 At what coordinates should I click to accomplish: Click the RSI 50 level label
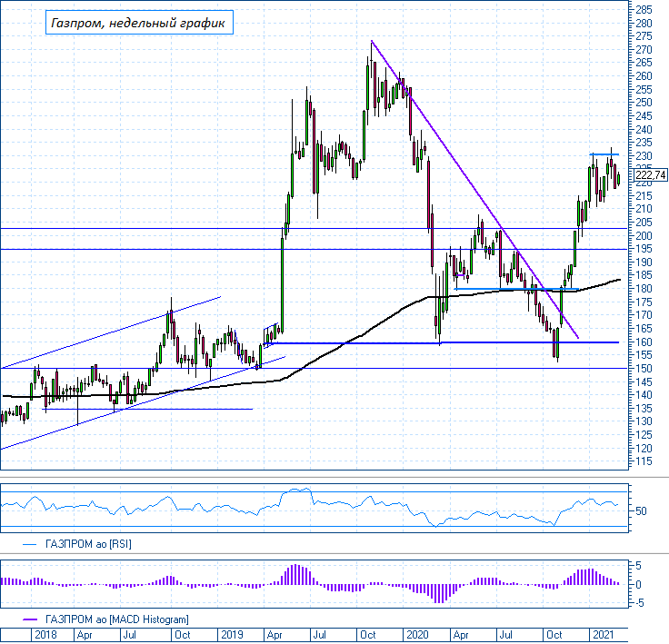(x=641, y=511)
